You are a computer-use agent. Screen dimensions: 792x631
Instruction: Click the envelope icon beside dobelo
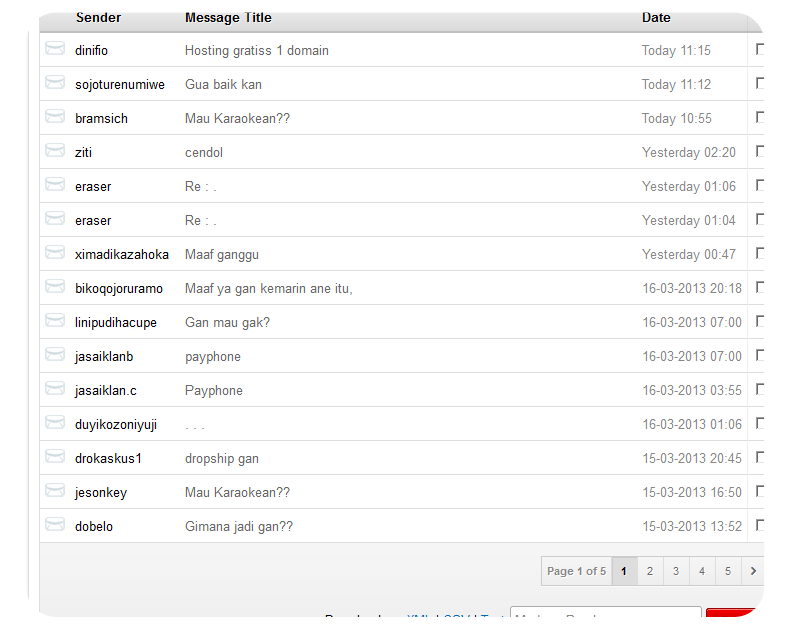click(x=55, y=524)
